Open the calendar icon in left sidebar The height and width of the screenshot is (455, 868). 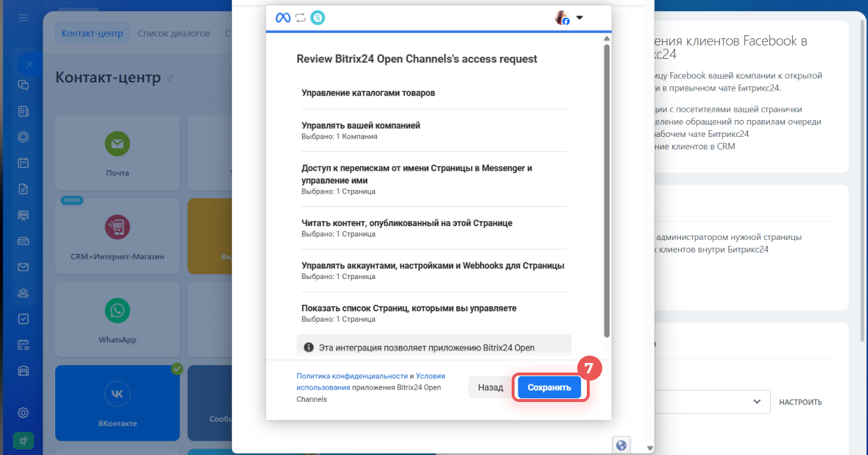pos(24,163)
